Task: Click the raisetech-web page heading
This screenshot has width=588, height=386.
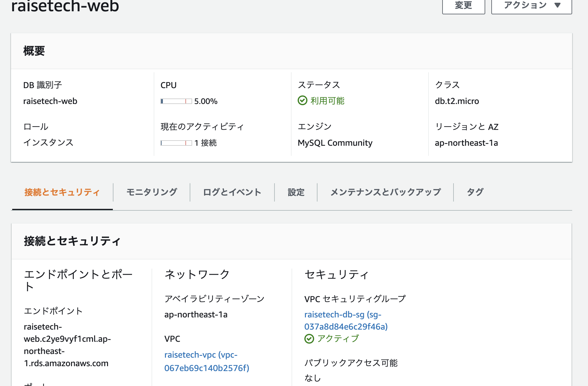Action: 65,5
